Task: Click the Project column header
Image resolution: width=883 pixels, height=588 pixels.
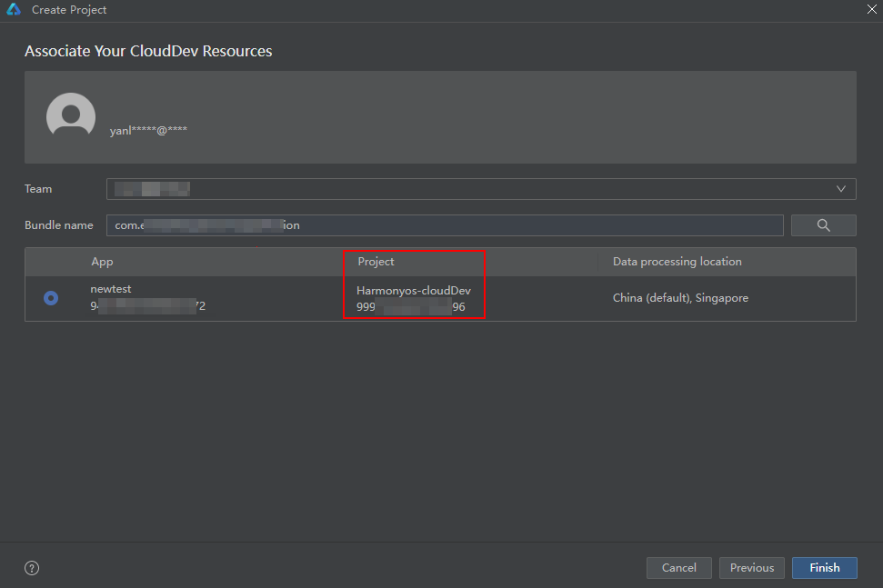Action: 376,262
